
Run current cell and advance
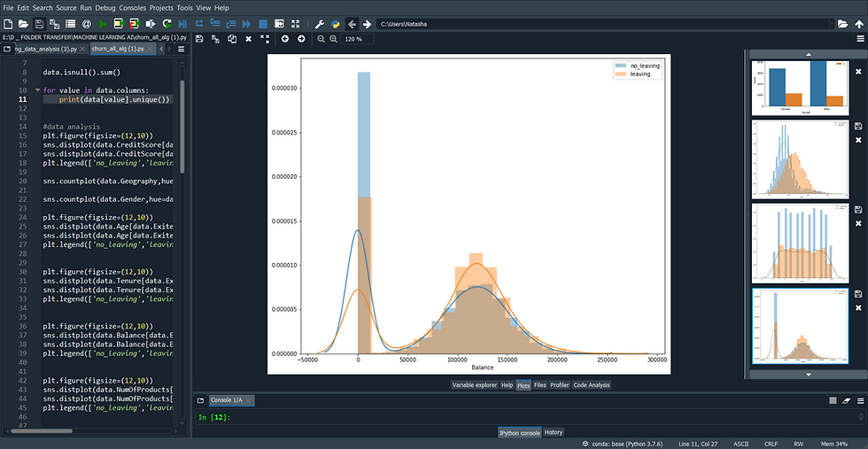coord(135,24)
